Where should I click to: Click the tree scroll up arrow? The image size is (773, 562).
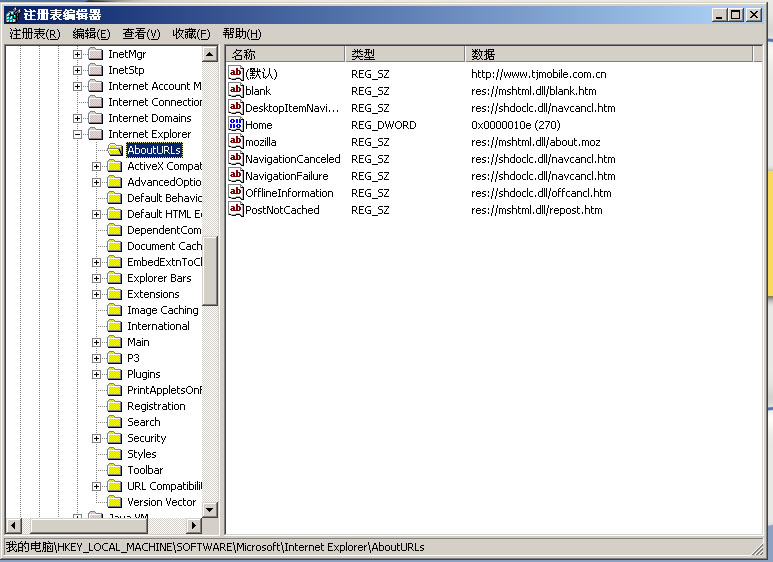[210, 54]
